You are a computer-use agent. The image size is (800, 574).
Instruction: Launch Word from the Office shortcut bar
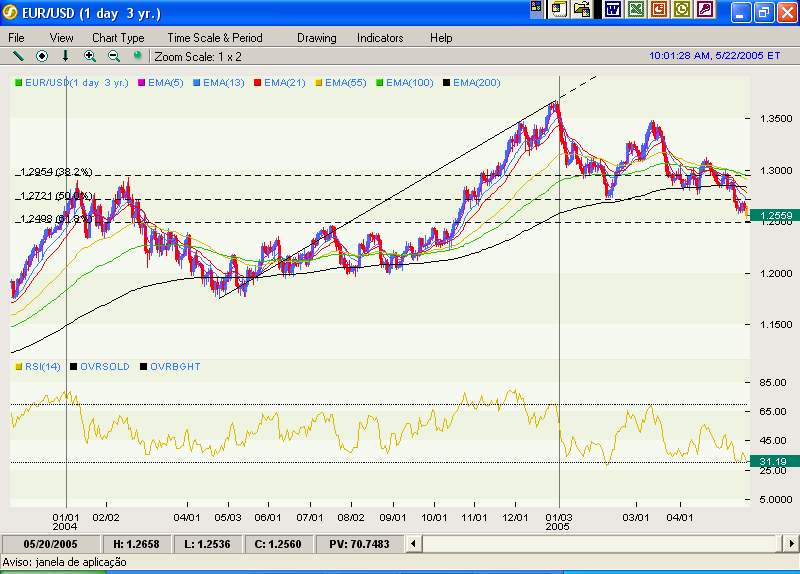click(612, 10)
